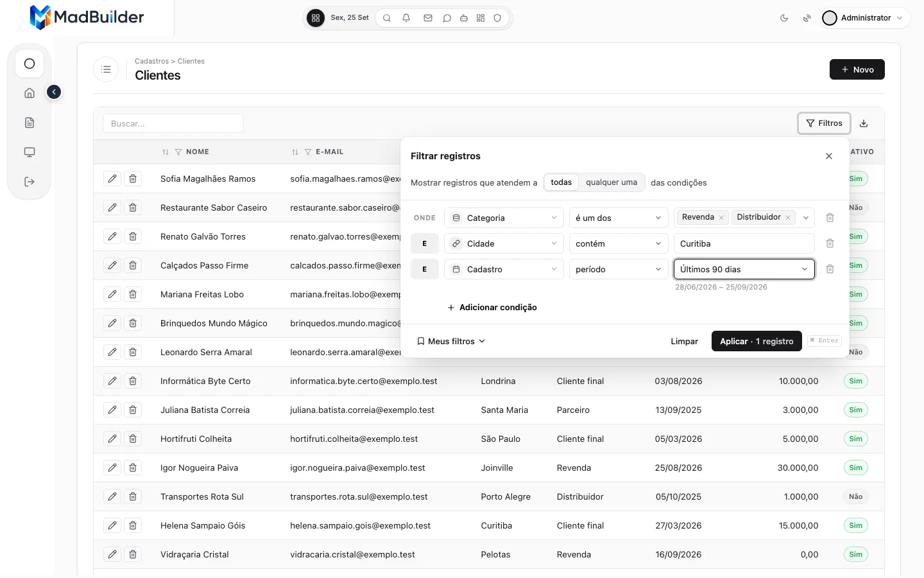This screenshot has width=924, height=578.
Task: Remove the Revenda chip
Action: [x=721, y=218]
